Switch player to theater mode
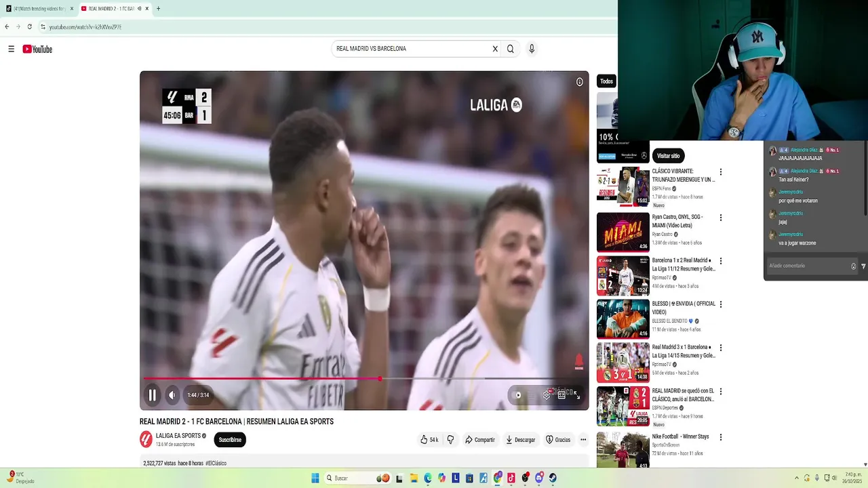The width and height of the screenshot is (868, 488). point(561,395)
